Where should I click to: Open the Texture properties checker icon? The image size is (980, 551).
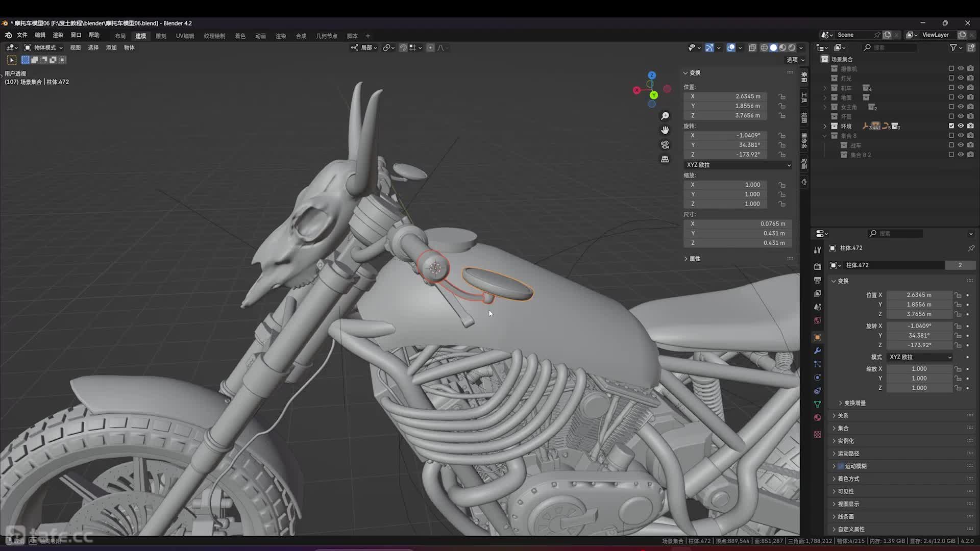point(817,434)
